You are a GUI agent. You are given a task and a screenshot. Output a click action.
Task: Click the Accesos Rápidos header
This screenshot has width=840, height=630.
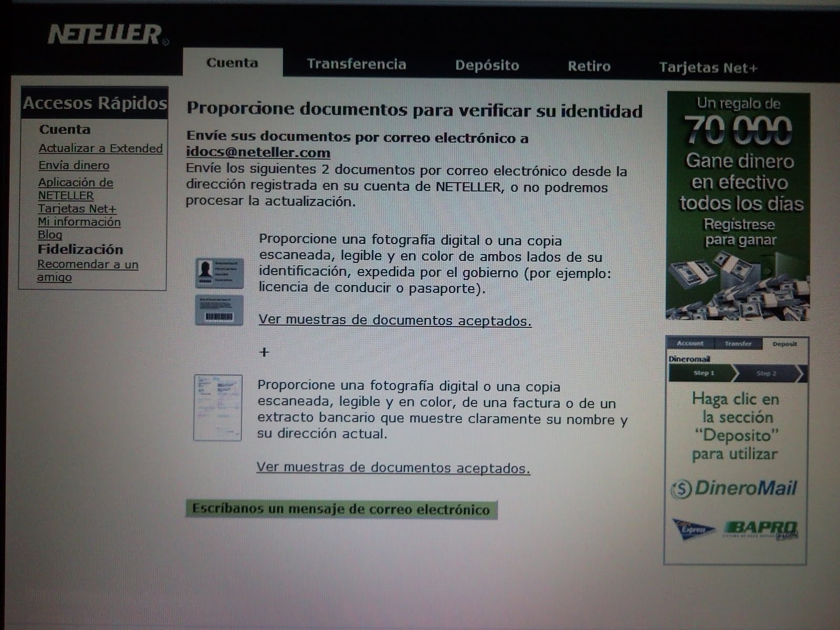click(x=94, y=103)
